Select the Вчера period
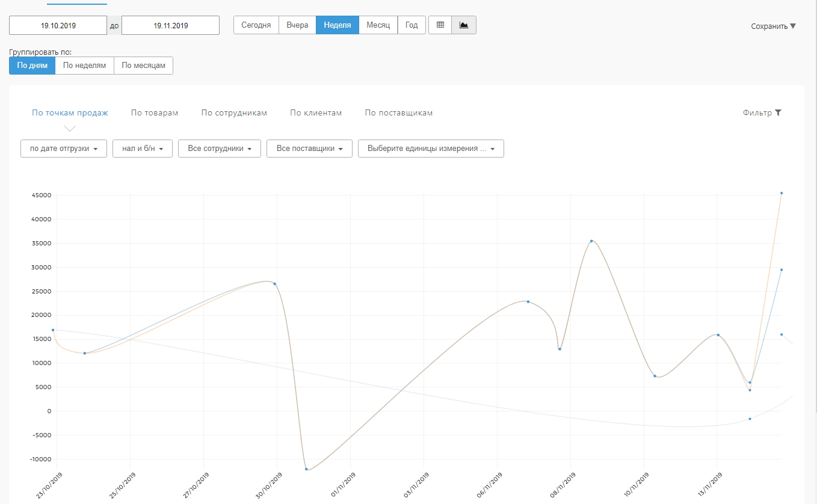 pyautogui.click(x=297, y=25)
